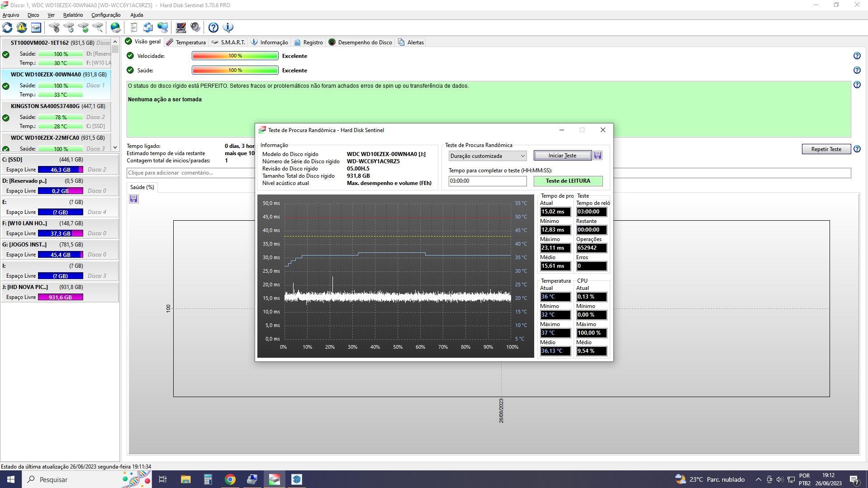Switch to the Registro tab
Screen dimensions: 868x488
pos(308,42)
